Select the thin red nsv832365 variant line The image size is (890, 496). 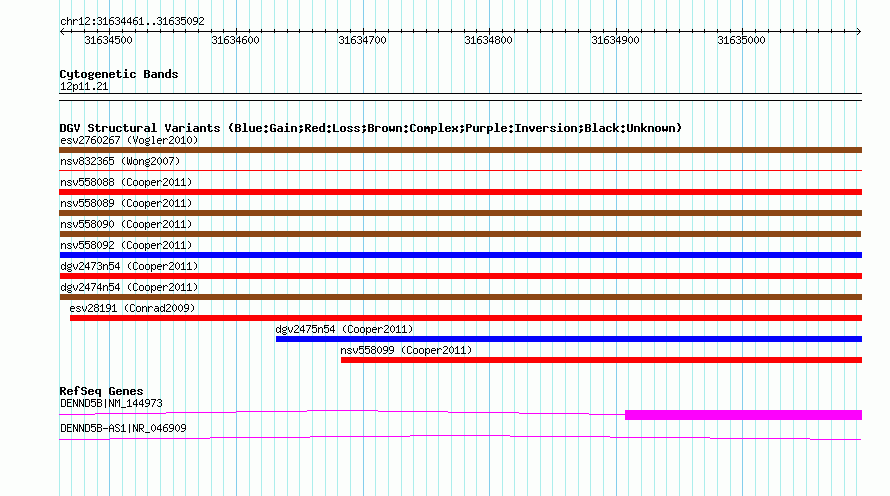[460, 170]
